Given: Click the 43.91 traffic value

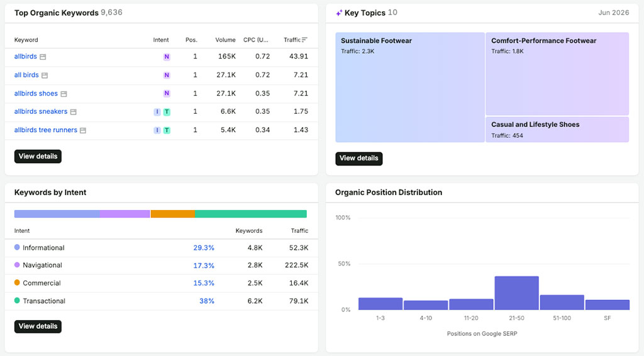Looking at the screenshot, I should point(299,57).
